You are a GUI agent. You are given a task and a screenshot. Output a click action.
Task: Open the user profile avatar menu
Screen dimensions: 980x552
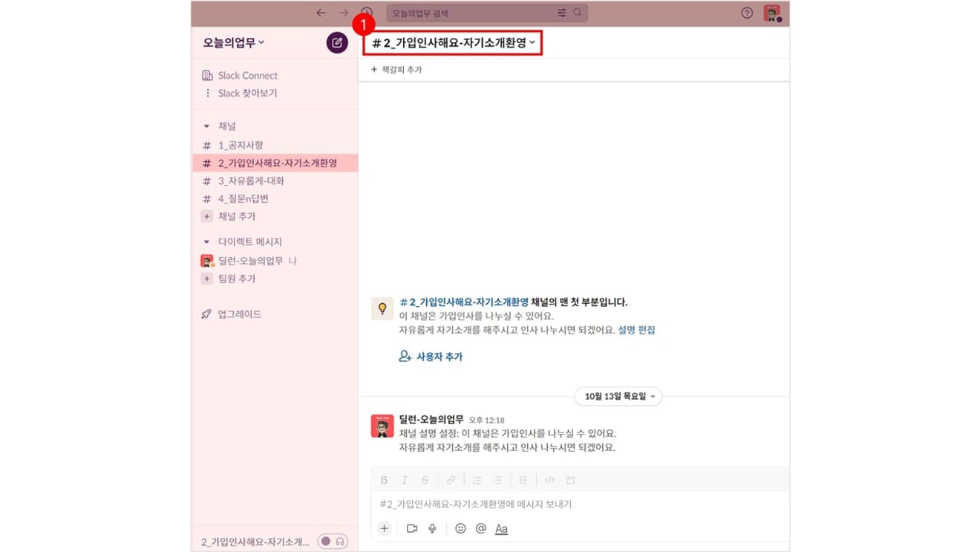pos(772,13)
